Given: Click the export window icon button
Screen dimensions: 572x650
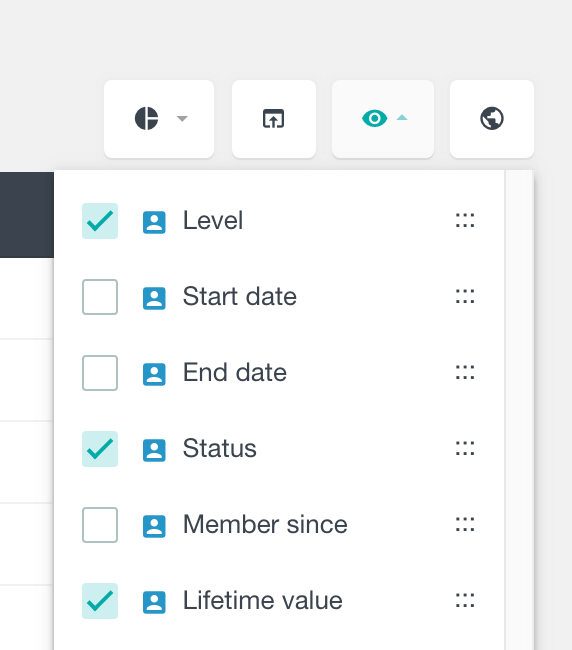Looking at the screenshot, I should [274, 119].
